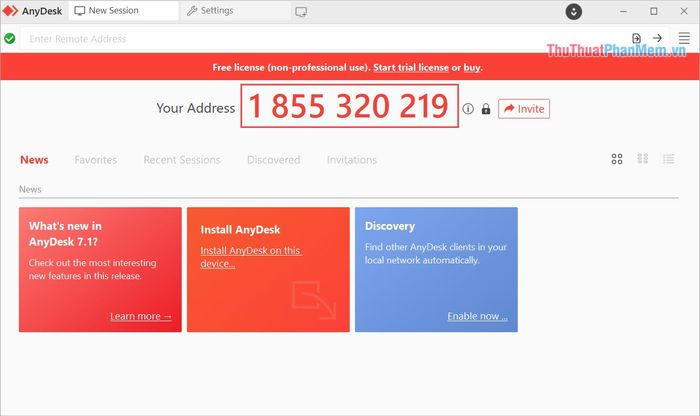The width and height of the screenshot is (700, 416).
Task: Switch to list view
Action: click(668, 158)
